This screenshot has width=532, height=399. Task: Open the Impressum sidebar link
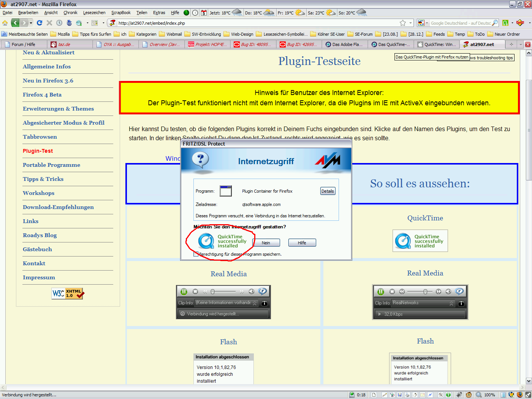pyautogui.click(x=39, y=277)
